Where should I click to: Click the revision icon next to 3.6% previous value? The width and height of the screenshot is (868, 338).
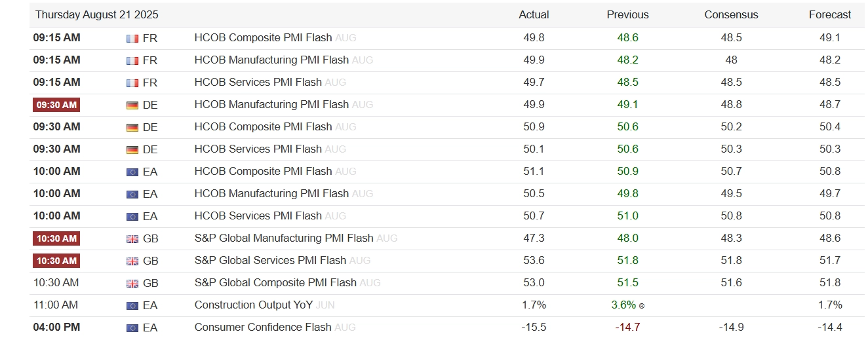[x=641, y=306]
